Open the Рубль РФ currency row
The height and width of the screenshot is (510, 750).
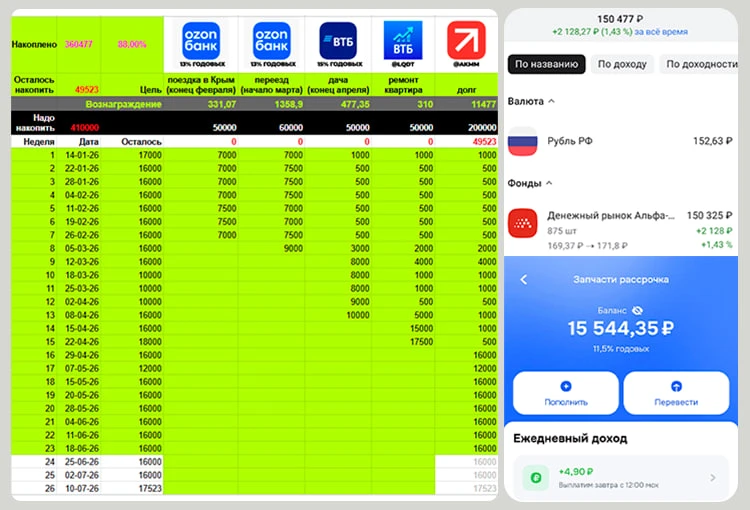coord(620,141)
